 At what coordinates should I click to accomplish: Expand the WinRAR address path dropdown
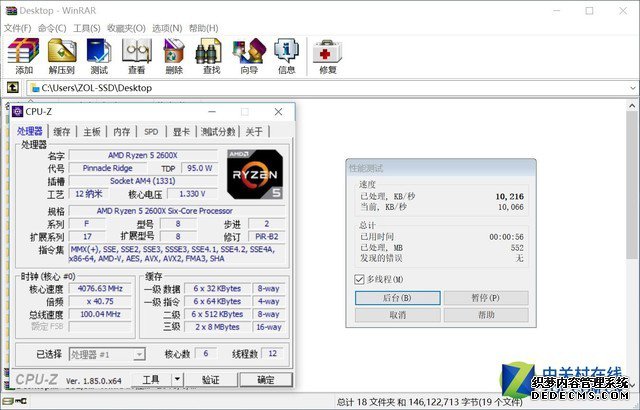[632, 88]
